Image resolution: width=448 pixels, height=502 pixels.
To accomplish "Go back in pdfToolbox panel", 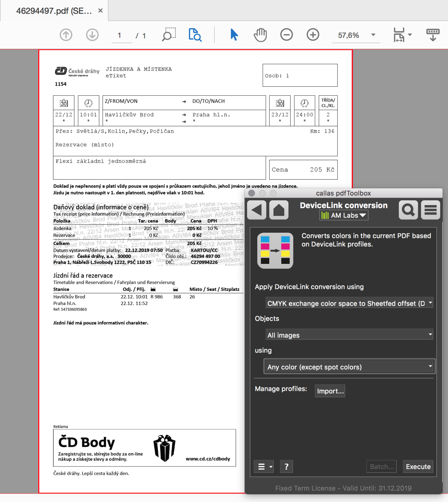I will (257, 210).
